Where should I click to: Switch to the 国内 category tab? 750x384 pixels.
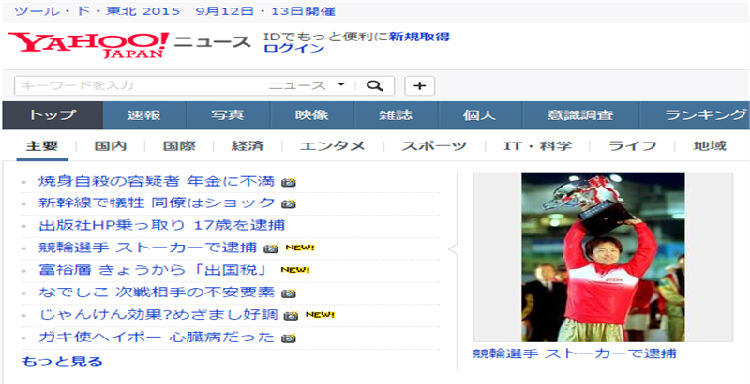coord(110,146)
